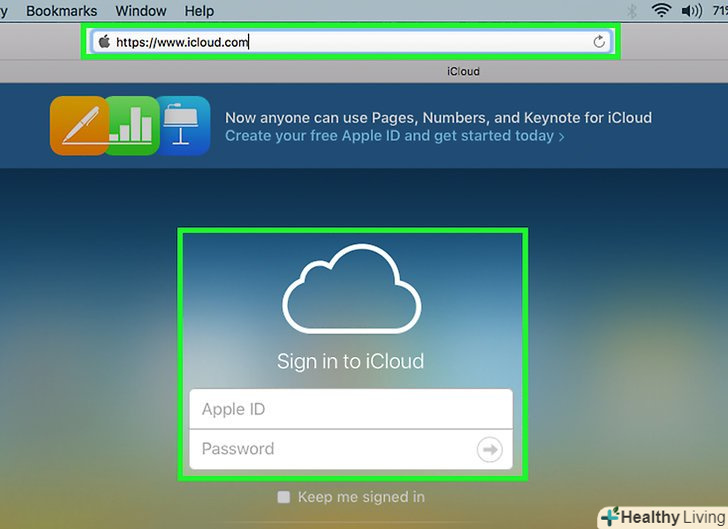Open the Bookmarks menu
This screenshot has height=529, width=728.
pyautogui.click(x=61, y=11)
